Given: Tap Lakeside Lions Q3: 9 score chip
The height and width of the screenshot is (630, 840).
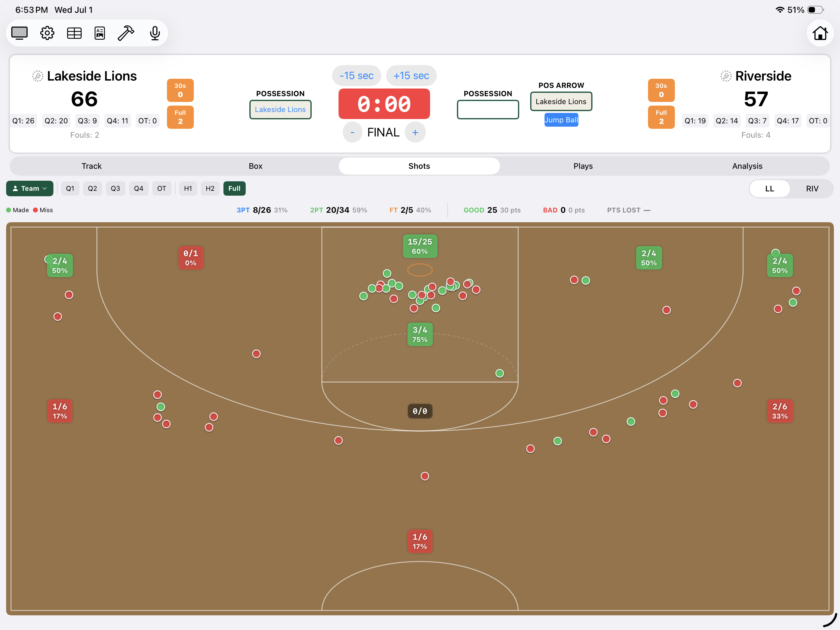Looking at the screenshot, I should click(87, 121).
